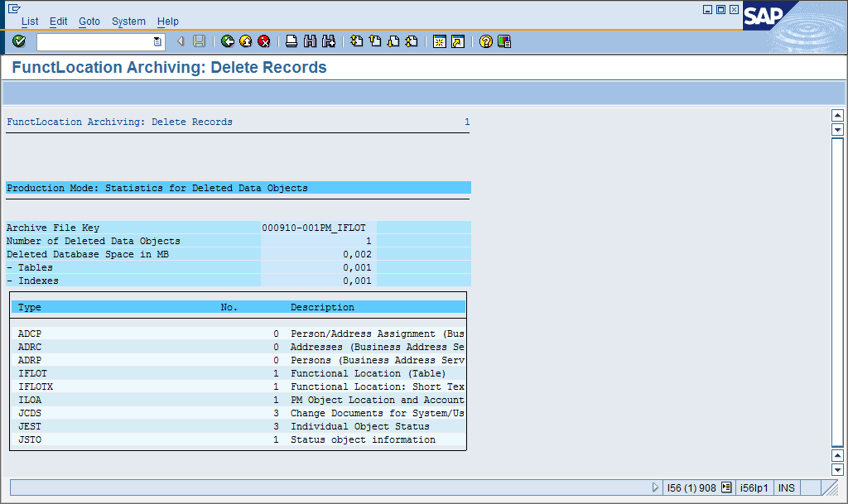Open the command field history dropdown
Screen dimensions: 848x504
pos(157,41)
